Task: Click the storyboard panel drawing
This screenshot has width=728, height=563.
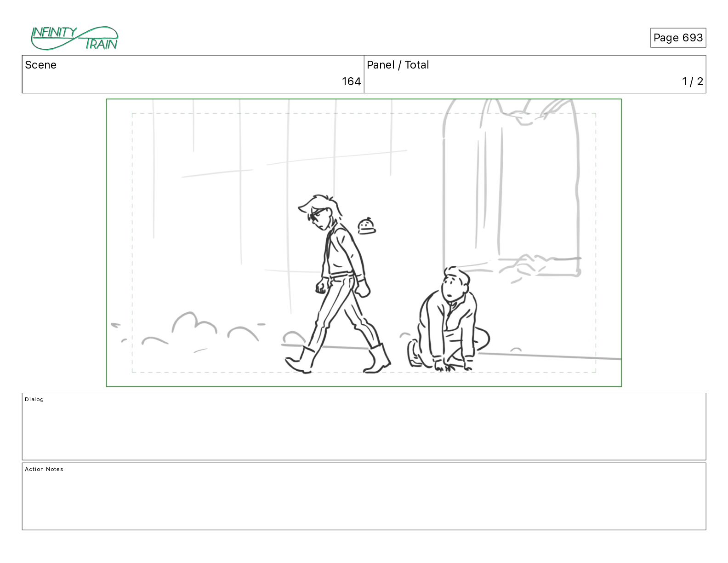Action: pyautogui.click(x=364, y=243)
